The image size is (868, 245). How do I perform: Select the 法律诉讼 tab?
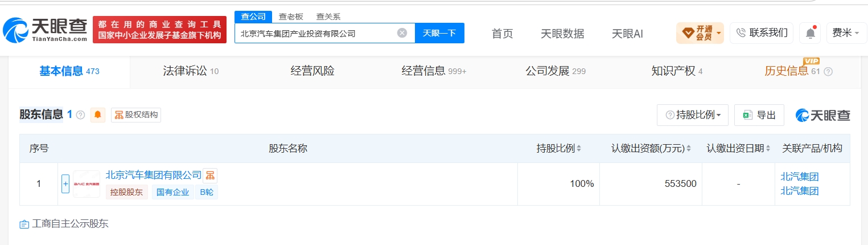191,71
